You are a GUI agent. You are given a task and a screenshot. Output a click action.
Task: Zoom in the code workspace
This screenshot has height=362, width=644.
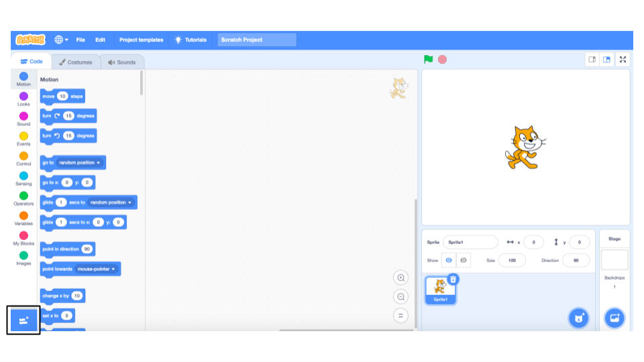(401, 278)
